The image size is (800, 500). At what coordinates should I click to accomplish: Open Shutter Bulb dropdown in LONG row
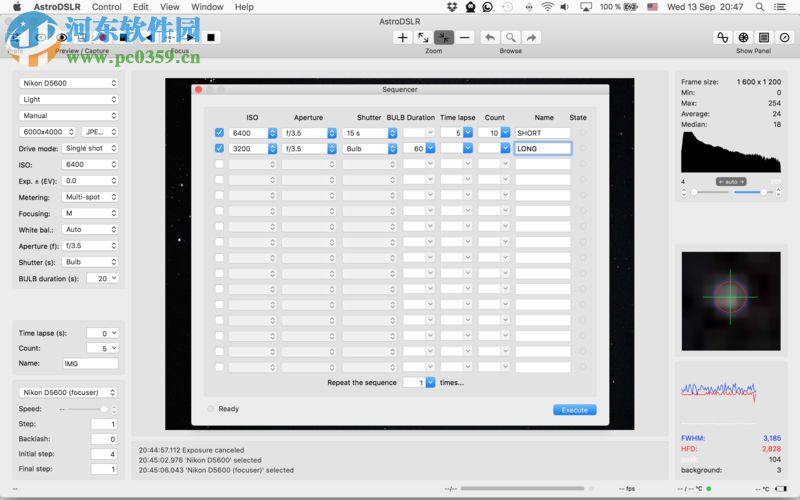(369, 148)
